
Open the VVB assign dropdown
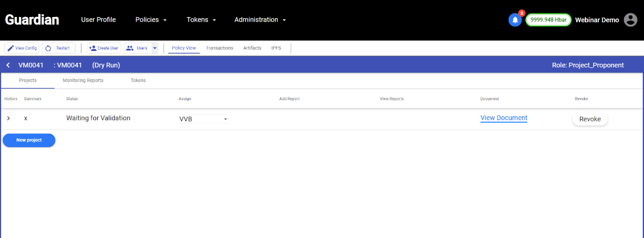(203, 119)
